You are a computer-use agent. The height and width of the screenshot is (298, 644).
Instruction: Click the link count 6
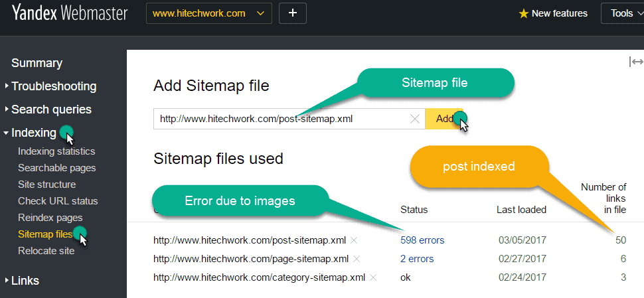coord(623,259)
